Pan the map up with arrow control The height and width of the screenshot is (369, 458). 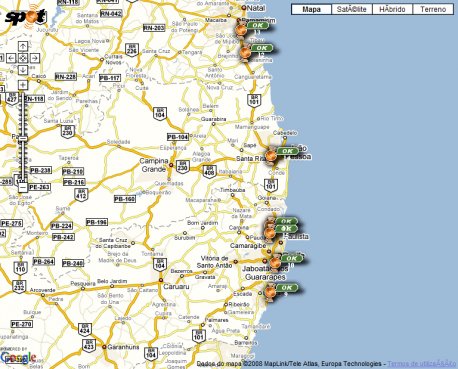23,46
